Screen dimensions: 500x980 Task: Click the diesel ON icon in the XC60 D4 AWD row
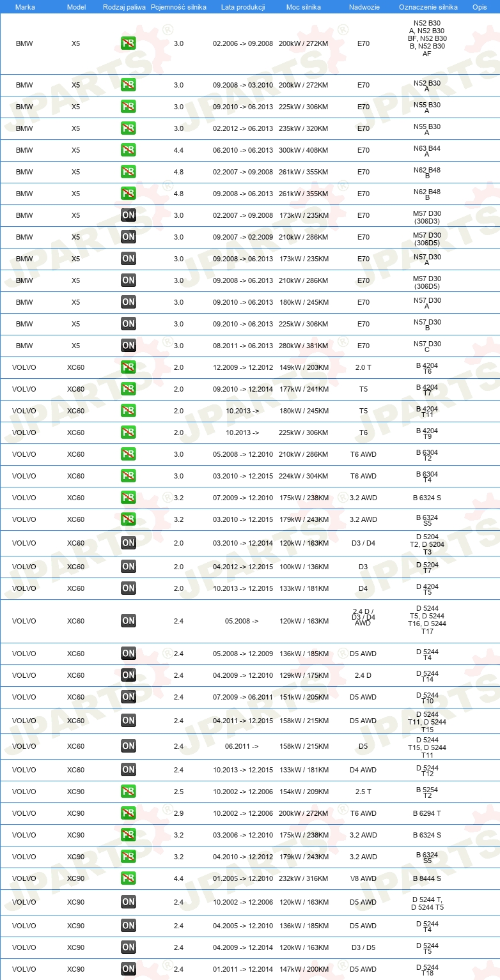click(x=129, y=770)
